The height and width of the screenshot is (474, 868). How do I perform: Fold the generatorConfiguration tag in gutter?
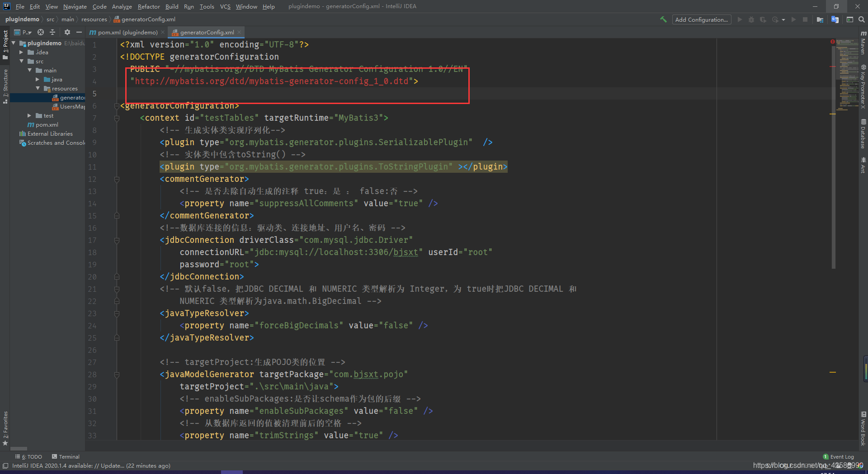(117, 106)
